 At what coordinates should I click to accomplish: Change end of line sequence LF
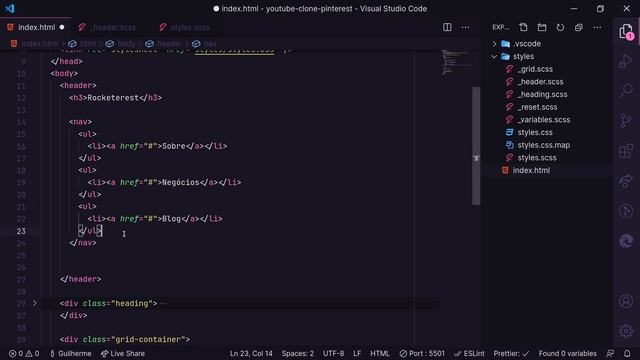[x=357, y=353]
